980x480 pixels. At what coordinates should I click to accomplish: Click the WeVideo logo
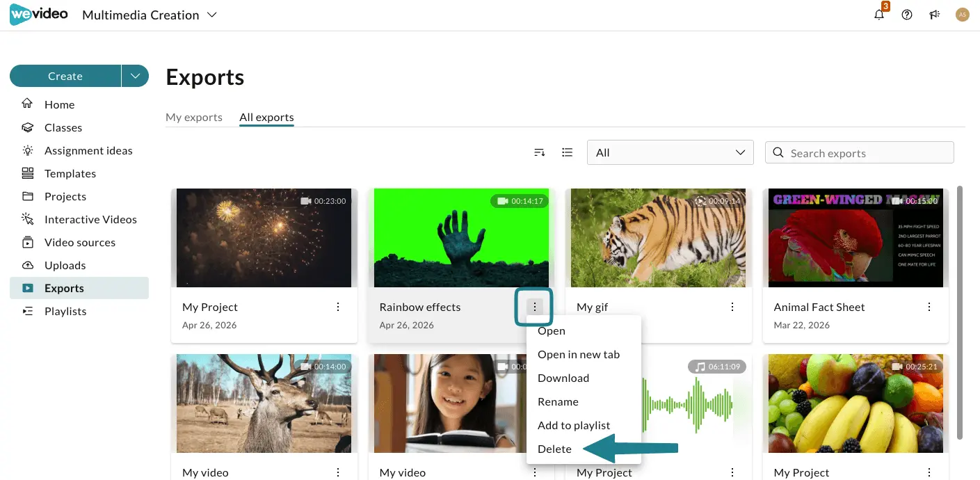click(x=39, y=15)
